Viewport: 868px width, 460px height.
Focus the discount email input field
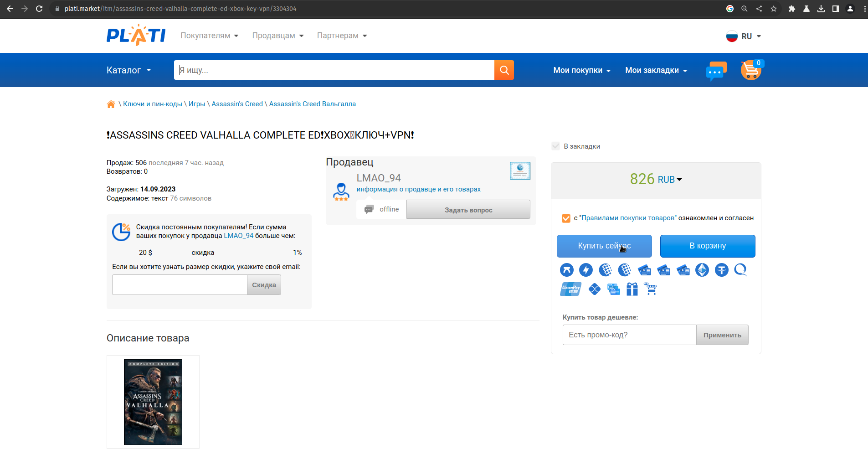(x=180, y=285)
